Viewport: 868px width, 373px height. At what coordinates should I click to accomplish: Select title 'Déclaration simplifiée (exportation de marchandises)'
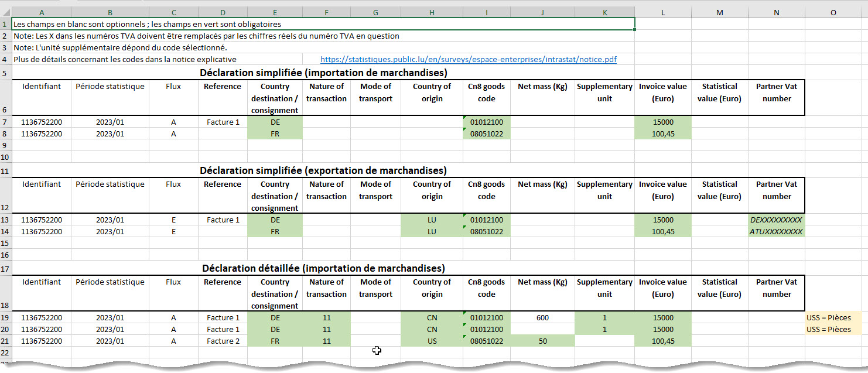click(x=323, y=170)
